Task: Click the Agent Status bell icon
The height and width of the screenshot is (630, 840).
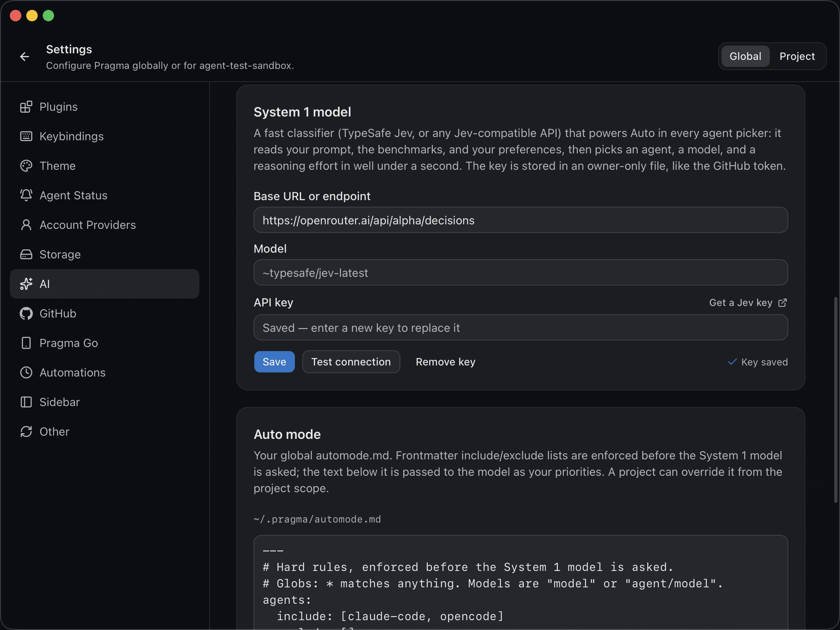Action: (26, 195)
